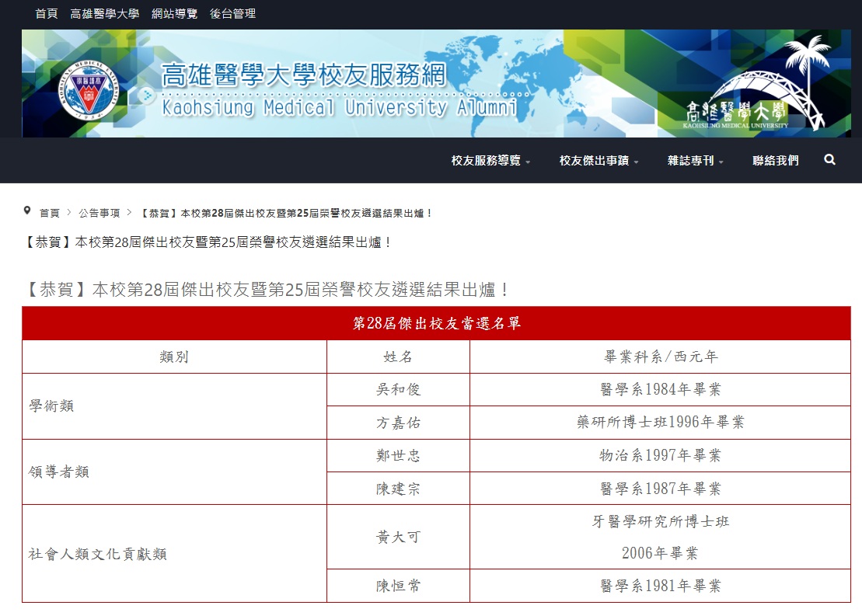Screen dimensions: 862x616
Task: Click name 方嘉佑
Action: coord(398,423)
